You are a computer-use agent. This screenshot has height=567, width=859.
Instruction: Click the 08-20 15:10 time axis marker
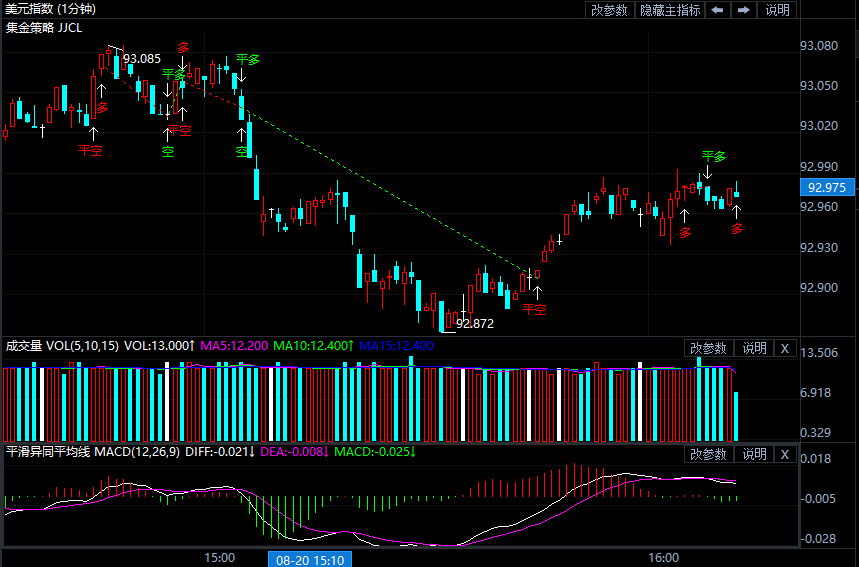pyautogui.click(x=309, y=560)
